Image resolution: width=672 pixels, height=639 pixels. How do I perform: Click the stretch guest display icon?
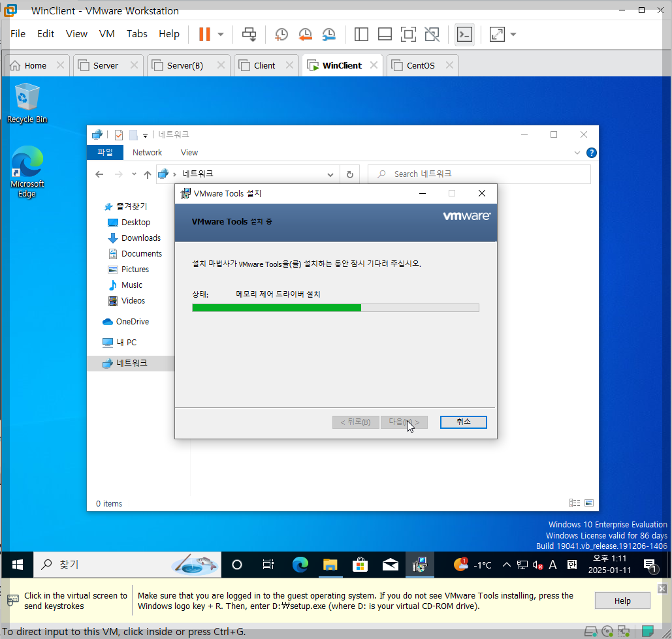(497, 34)
